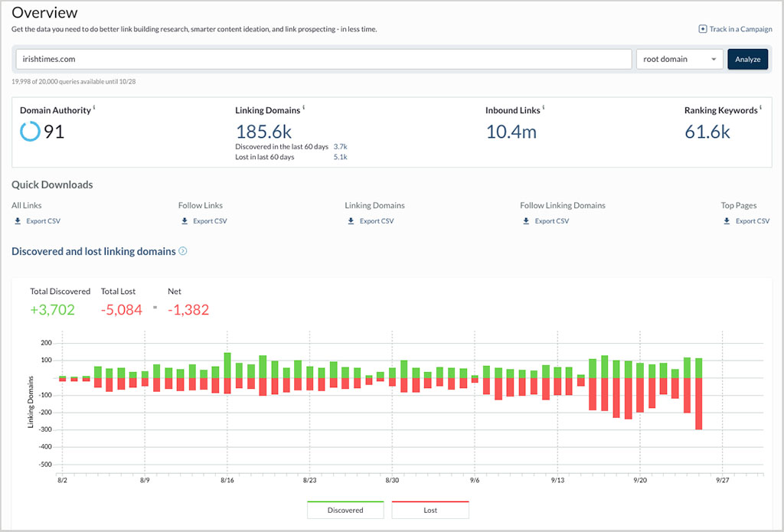Click the Track in a Campaign plus icon
The width and height of the screenshot is (784, 532).
pos(703,29)
